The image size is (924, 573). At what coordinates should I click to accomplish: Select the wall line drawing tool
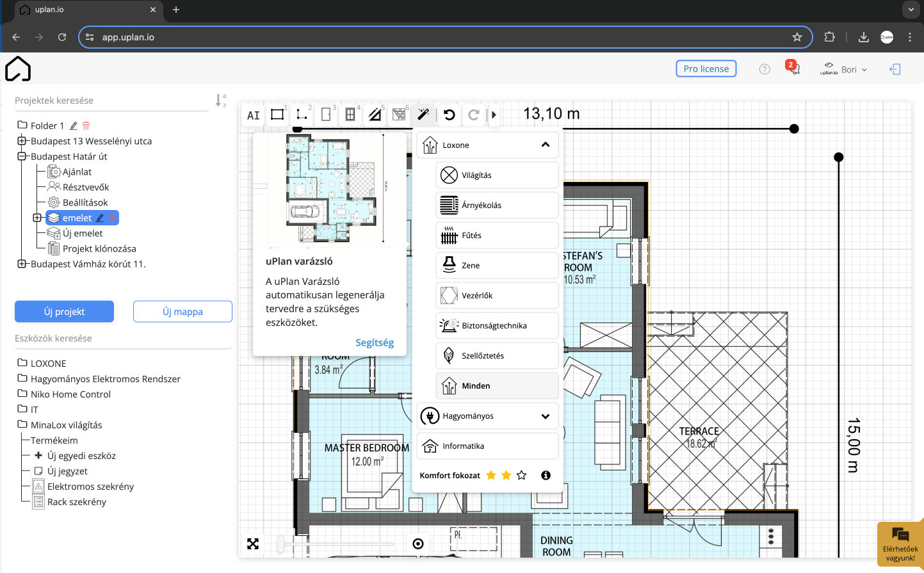coord(302,115)
